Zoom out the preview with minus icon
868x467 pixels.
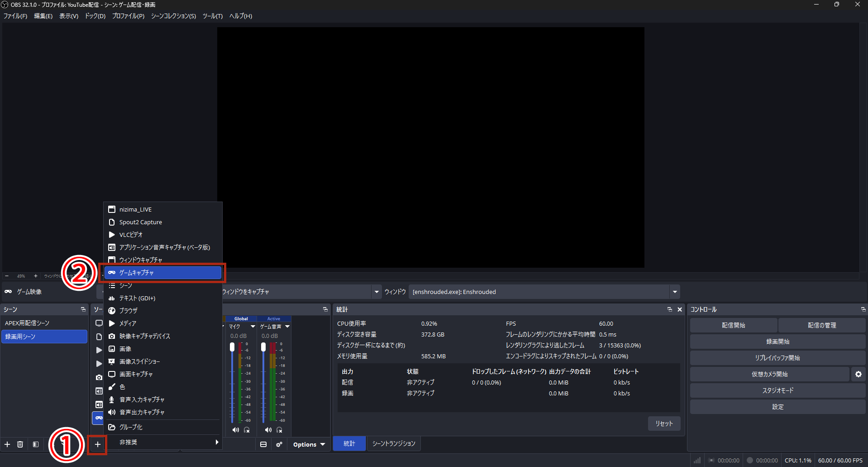coord(7,276)
